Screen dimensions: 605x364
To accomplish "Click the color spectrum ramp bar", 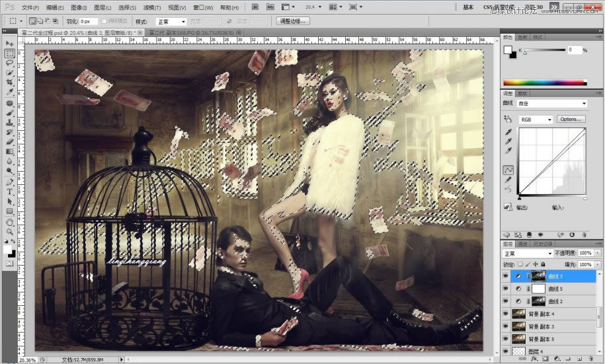I will [x=545, y=83].
